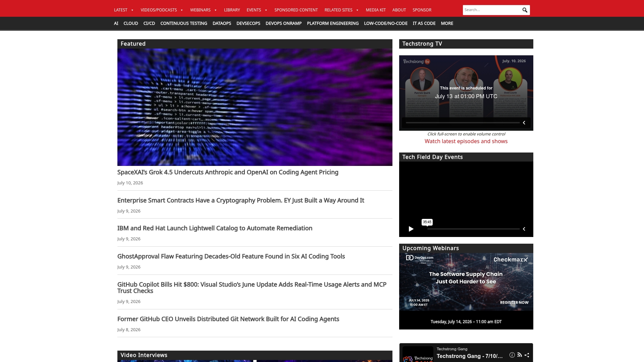The width and height of the screenshot is (644, 362).
Task: Click Watch latest episodes and shows
Action: [466, 141]
